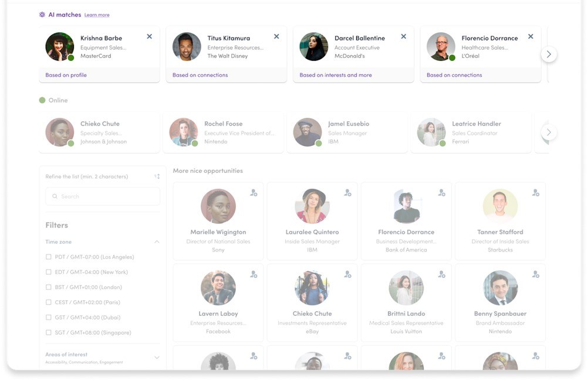
Task: Click the Search input field
Action: (103, 196)
